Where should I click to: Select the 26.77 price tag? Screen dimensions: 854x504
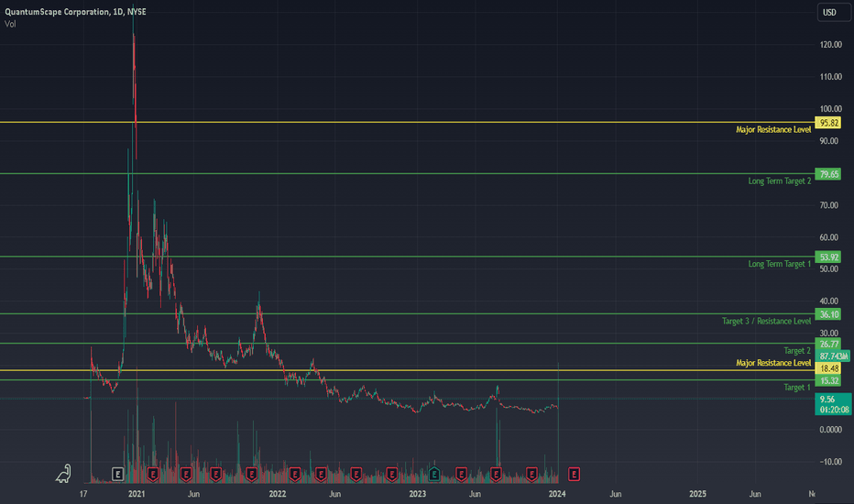827,344
